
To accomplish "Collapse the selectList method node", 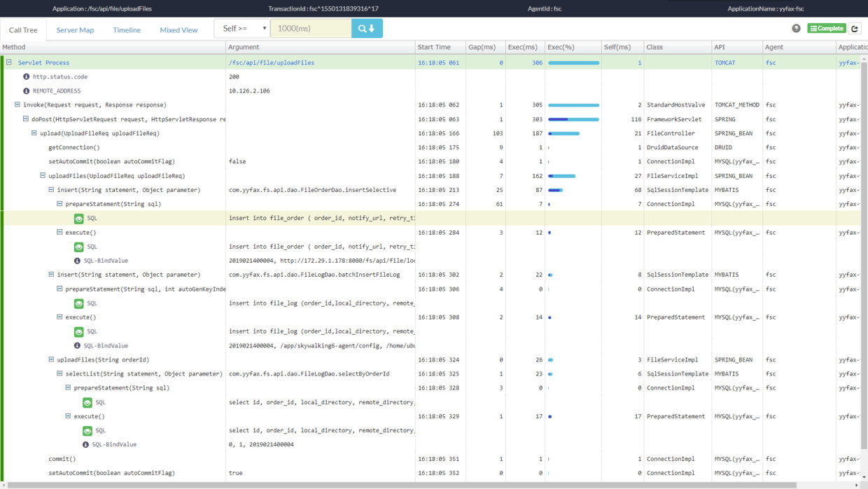I will point(59,374).
